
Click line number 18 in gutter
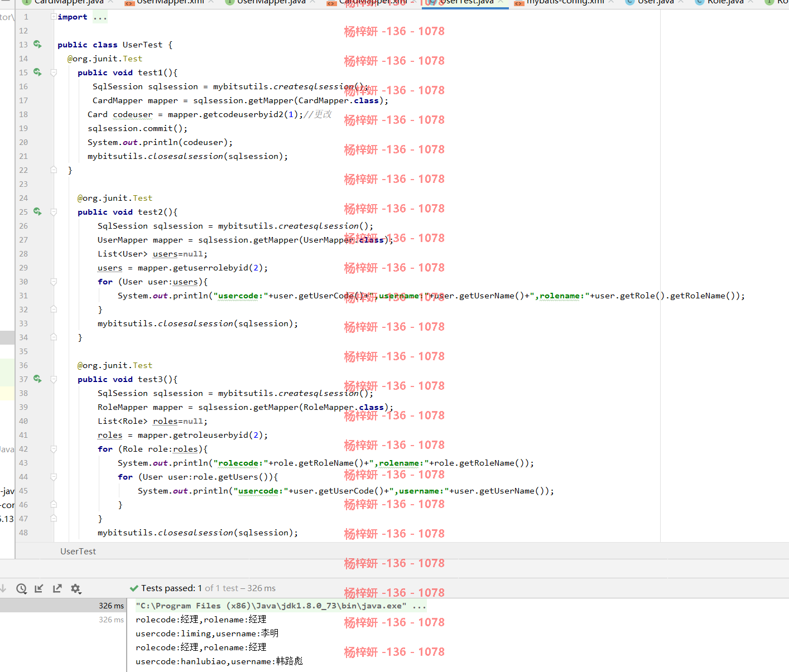pos(23,114)
